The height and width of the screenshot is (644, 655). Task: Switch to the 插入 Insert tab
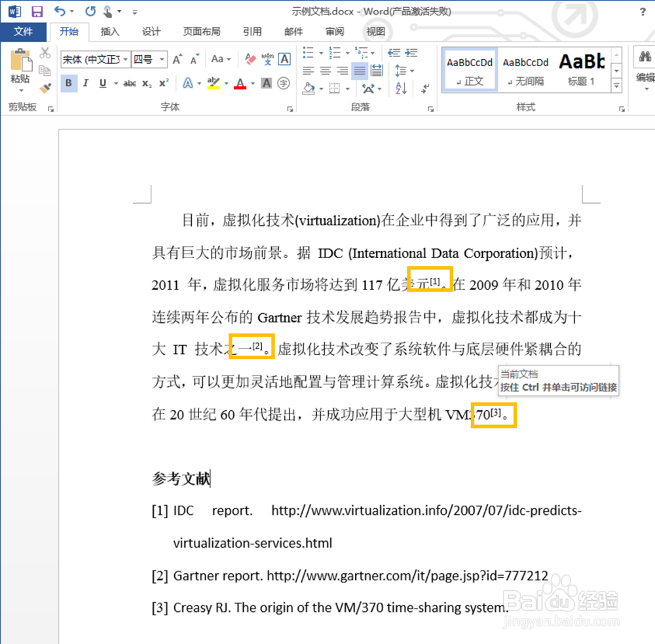pyautogui.click(x=110, y=31)
